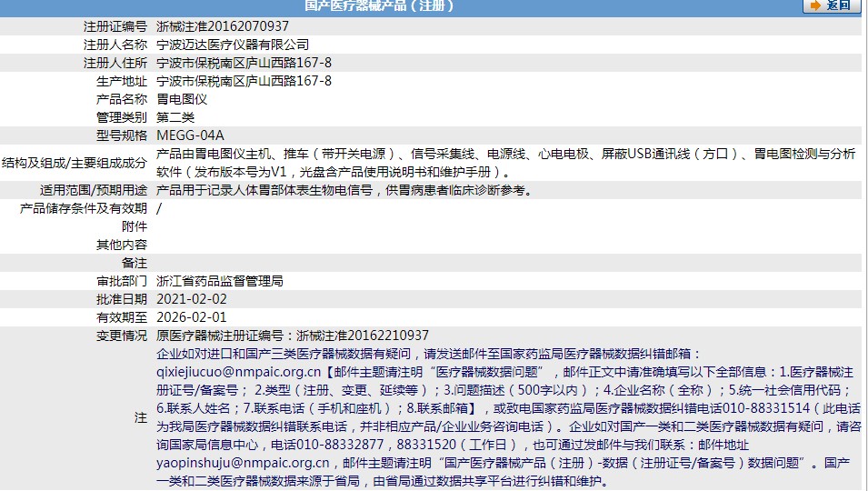Image resolution: width=868 pixels, height=491 pixels.
Task: Click the orange arrow icon on 返回 button
Action: coord(816,5)
